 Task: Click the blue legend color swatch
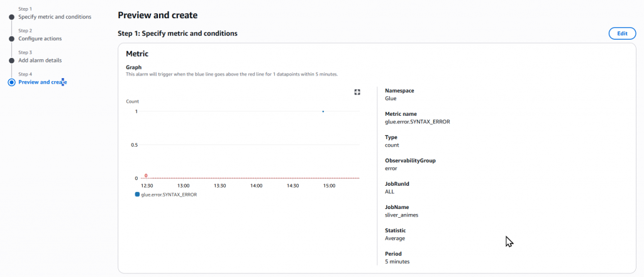138,195
